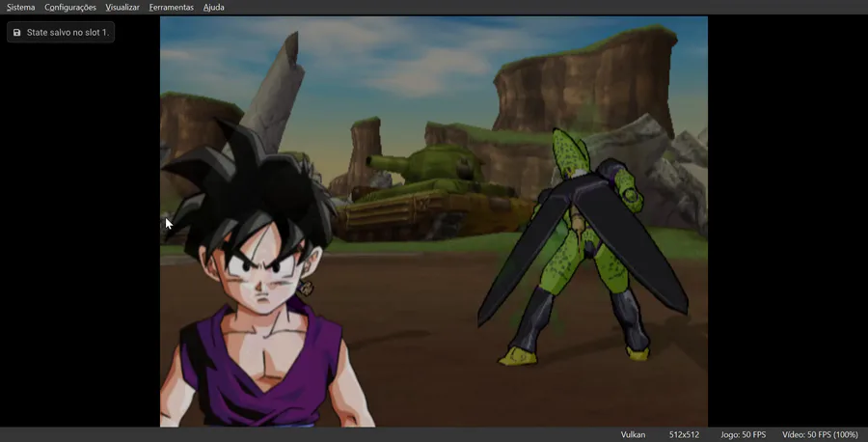Open the Configurações menu

coord(70,7)
